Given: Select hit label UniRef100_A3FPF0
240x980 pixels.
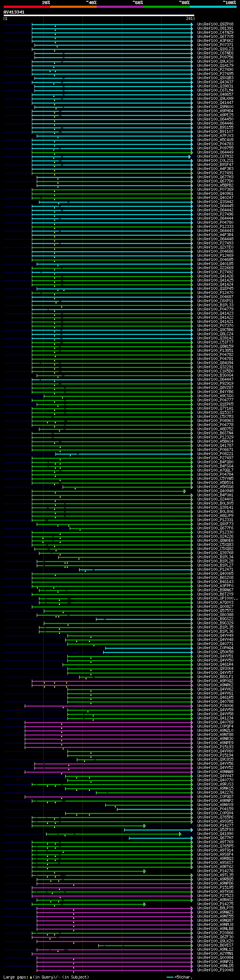Looking at the screenshot, I should click(x=215, y=586).
